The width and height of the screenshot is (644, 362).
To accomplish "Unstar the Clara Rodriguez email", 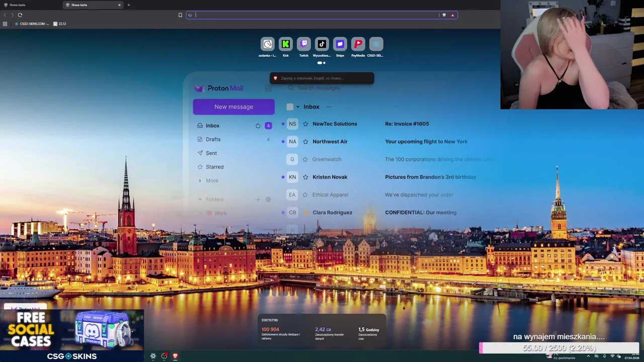I will coord(305,212).
